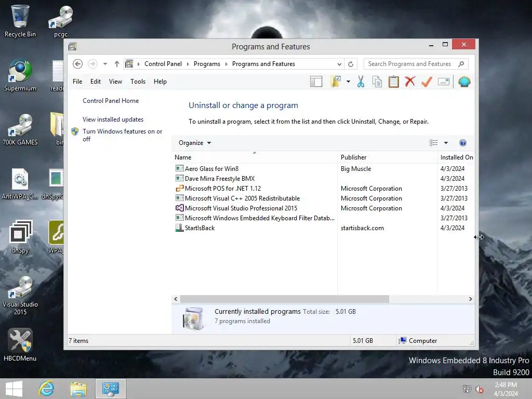This screenshot has height=399, width=532.
Task: Open File Explorer from taskbar
Action: 79,389
